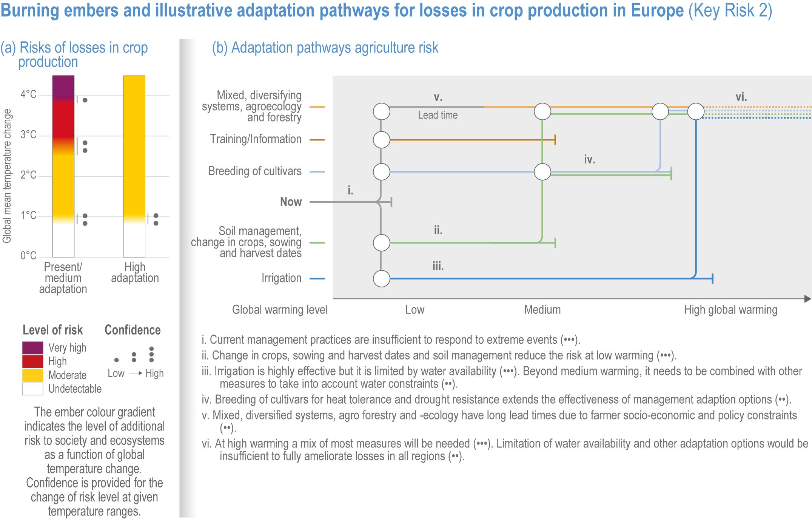
Task: Click the 'High global warming' axis label
Action: [x=730, y=310]
